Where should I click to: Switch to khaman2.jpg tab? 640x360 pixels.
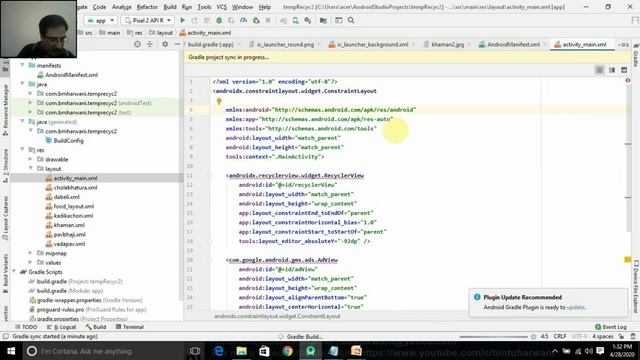(447, 44)
